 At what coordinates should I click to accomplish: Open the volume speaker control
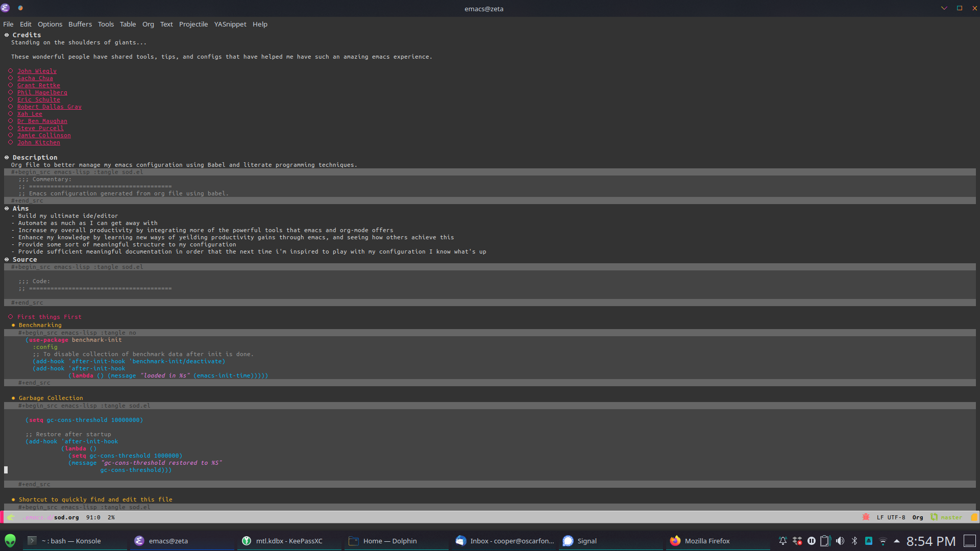pyautogui.click(x=840, y=541)
